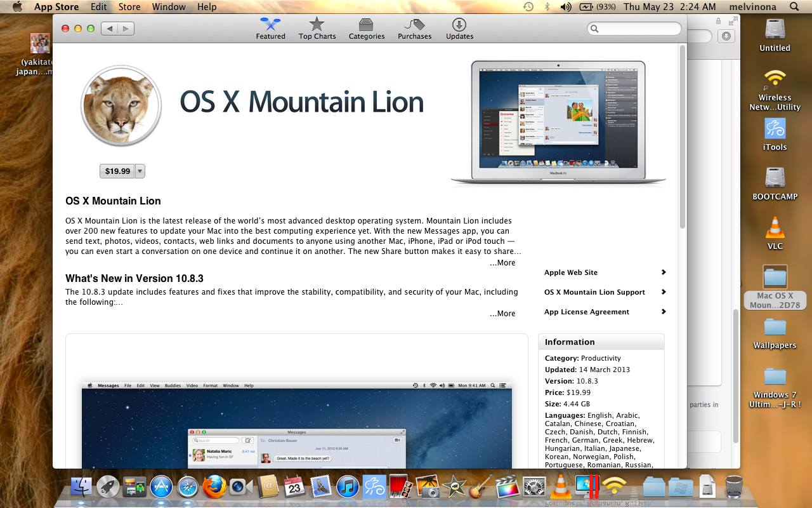Image resolution: width=812 pixels, height=508 pixels.
Task: Show Purchases using the price-tag icon
Action: point(414,29)
